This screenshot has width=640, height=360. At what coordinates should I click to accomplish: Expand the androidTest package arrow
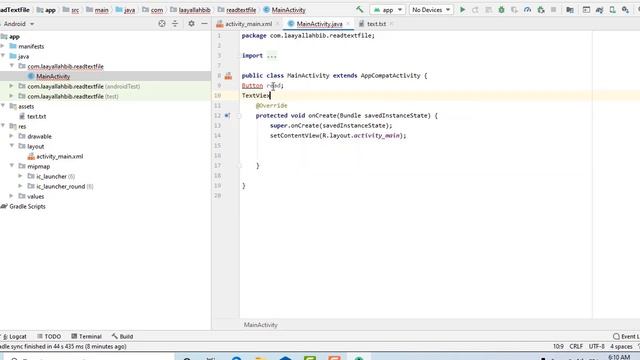(x=11, y=86)
